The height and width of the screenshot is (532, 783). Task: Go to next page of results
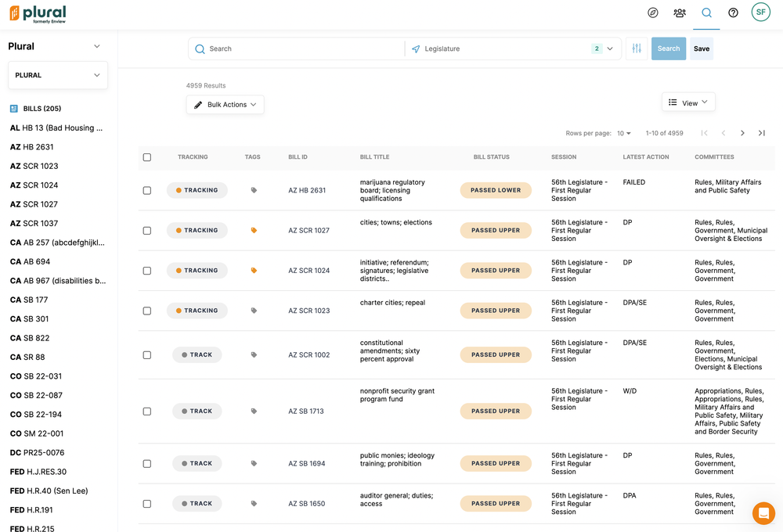(x=742, y=133)
